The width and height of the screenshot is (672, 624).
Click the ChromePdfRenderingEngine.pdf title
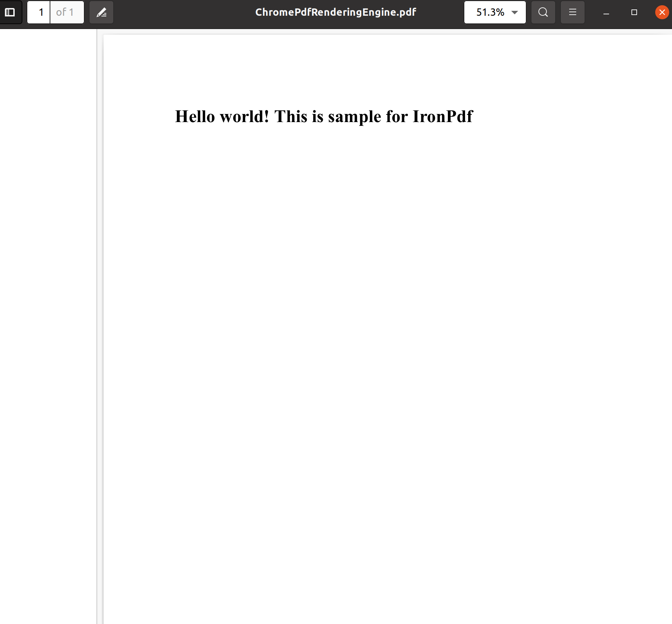(336, 12)
